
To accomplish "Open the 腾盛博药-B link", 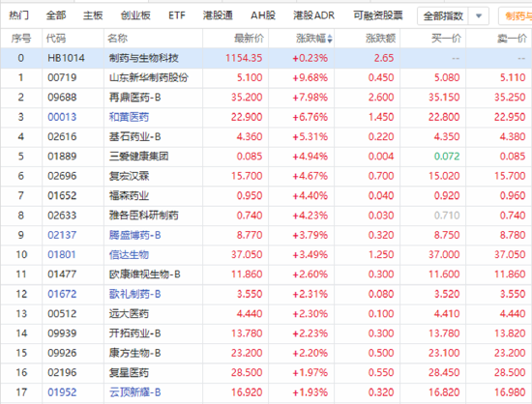I will click(134, 235).
